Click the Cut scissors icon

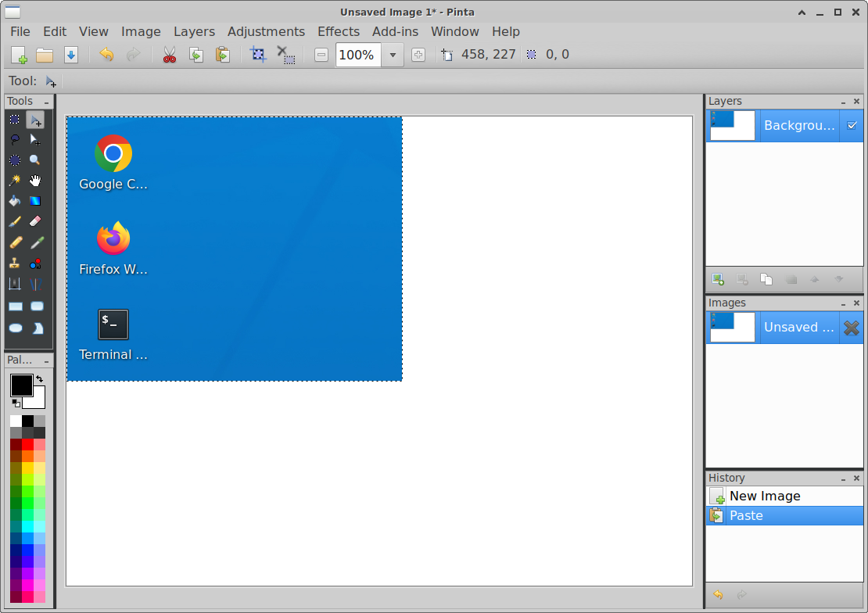point(170,54)
